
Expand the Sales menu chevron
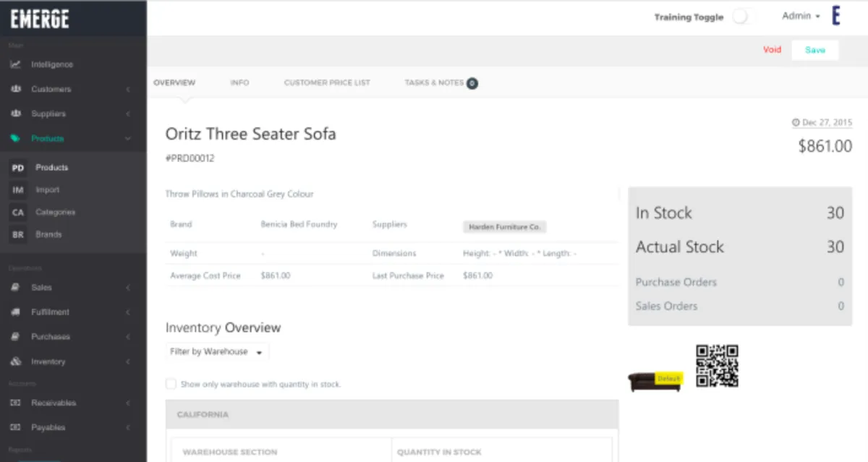point(128,288)
